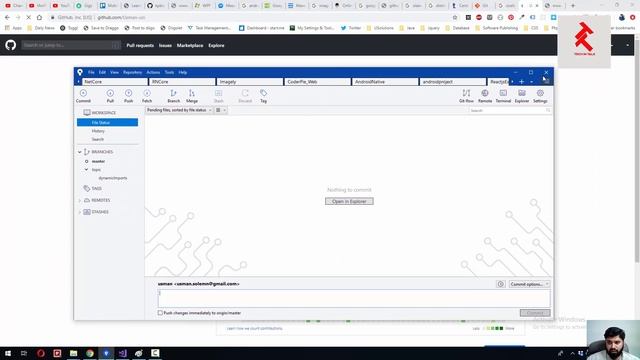Click the commit history clock icon

coord(501,284)
